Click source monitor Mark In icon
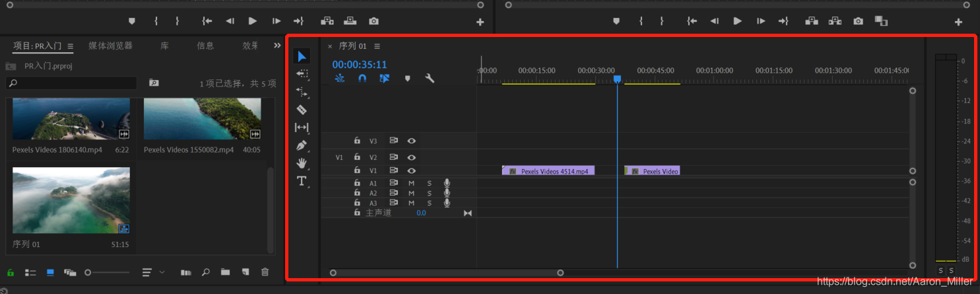This screenshot has height=294, width=980. point(156,21)
